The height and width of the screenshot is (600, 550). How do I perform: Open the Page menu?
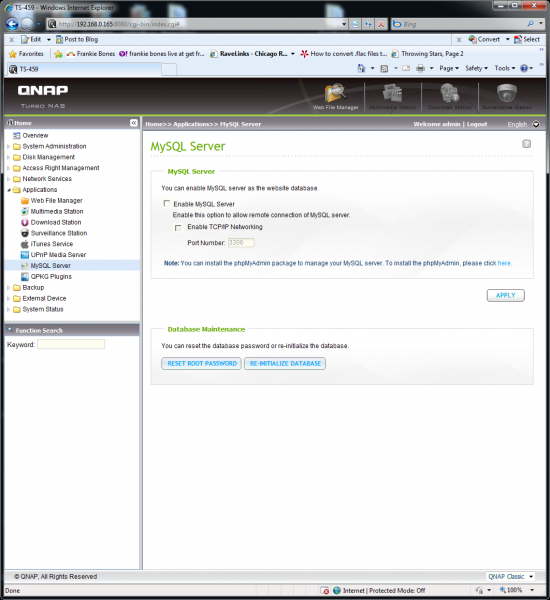tap(449, 68)
